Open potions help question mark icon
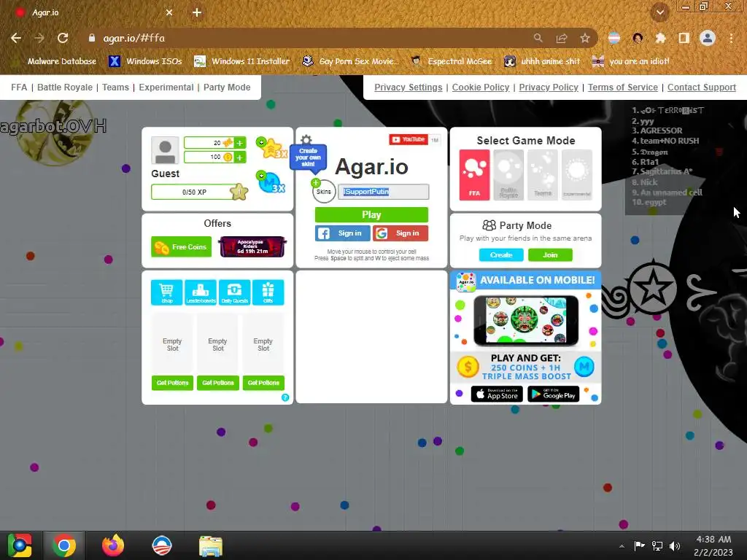The width and height of the screenshot is (747, 560). pos(285,397)
